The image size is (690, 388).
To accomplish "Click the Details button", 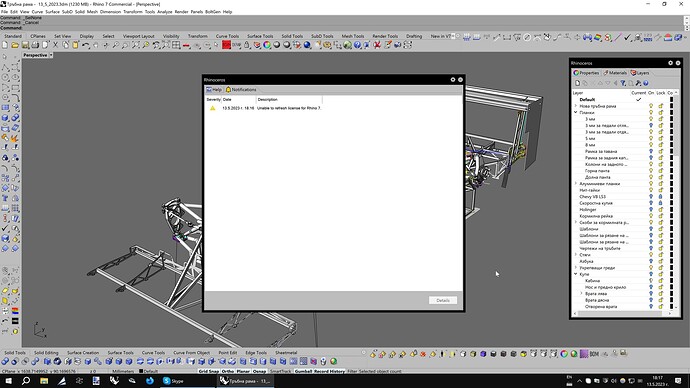I will tap(443, 300).
